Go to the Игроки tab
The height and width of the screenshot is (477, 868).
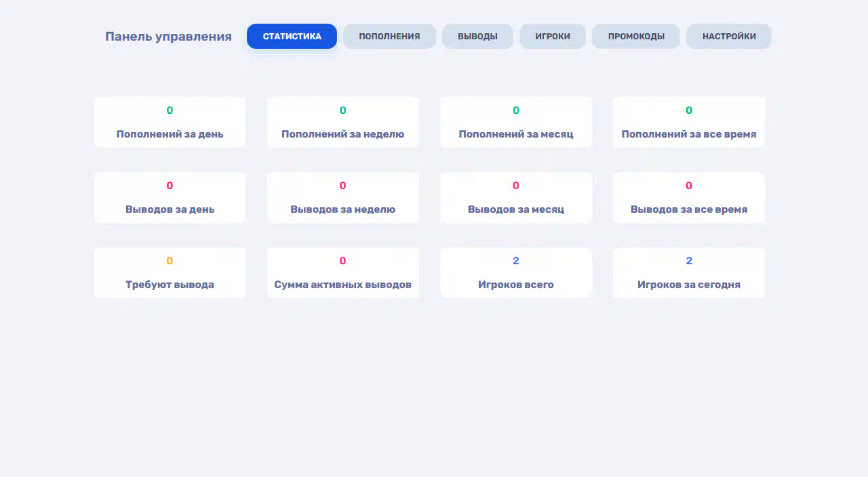click(x=553, y=37)
